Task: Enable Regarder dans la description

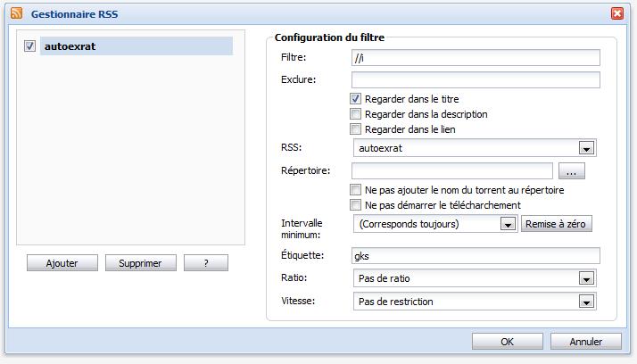Action: click(356, 114)
